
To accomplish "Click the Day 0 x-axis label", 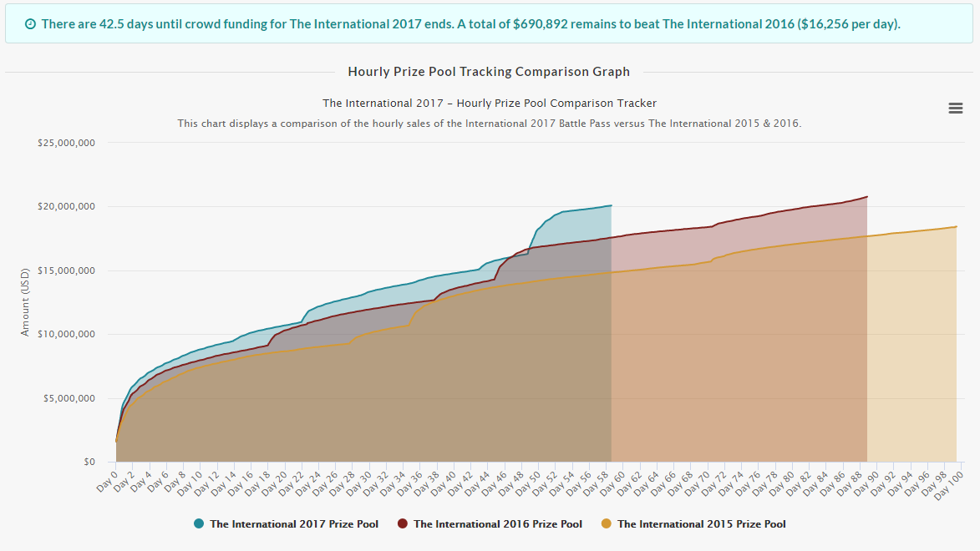I will pyautogui.click(x=107, y=483).
